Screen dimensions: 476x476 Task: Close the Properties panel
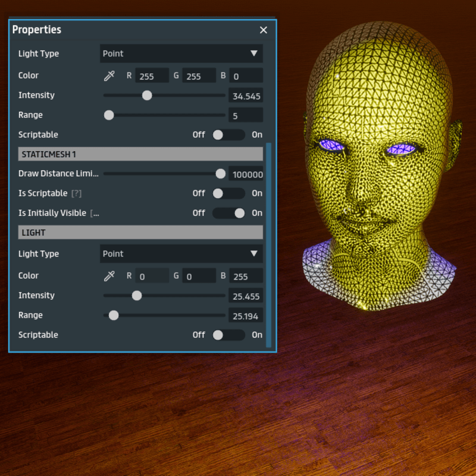[264, 30]
